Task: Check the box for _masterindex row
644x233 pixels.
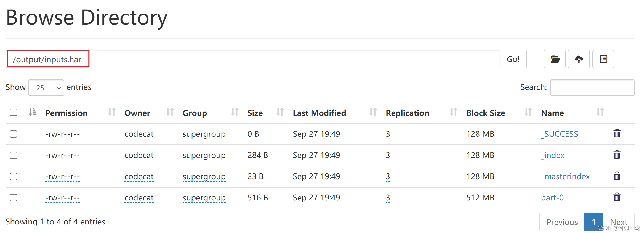Action: [x=14, y=176]
